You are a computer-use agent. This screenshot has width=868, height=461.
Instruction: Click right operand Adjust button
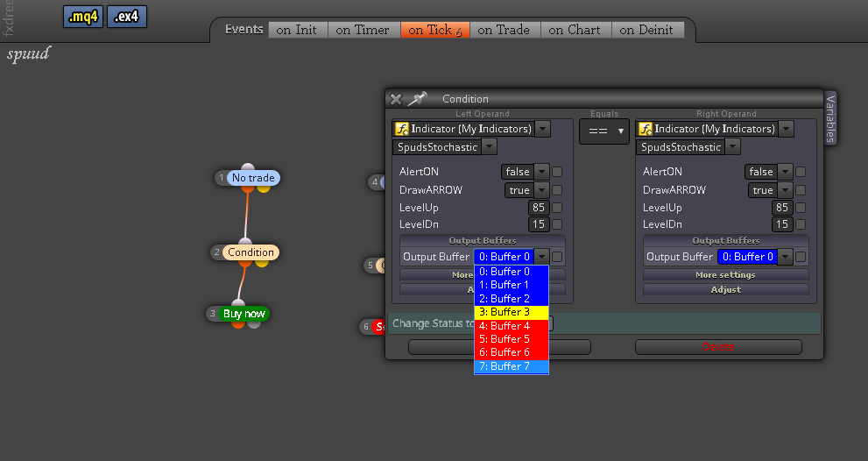(x=726, y=290)
